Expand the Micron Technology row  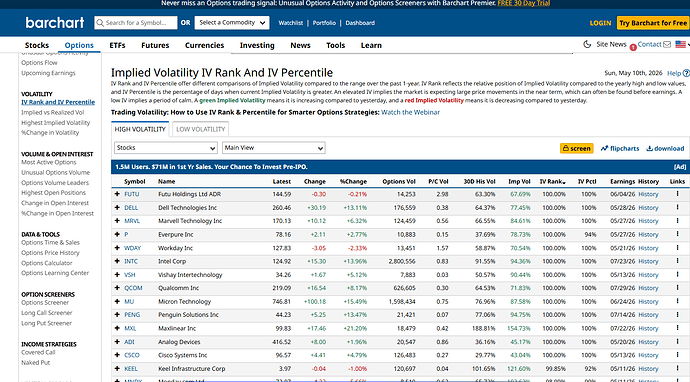pos(117,301)
